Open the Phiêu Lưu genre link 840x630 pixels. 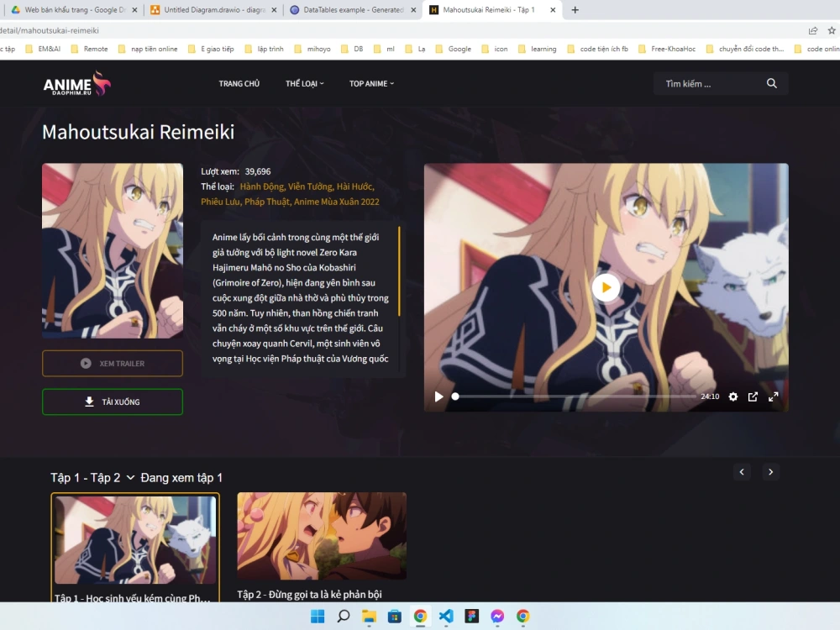coord(219,202)
